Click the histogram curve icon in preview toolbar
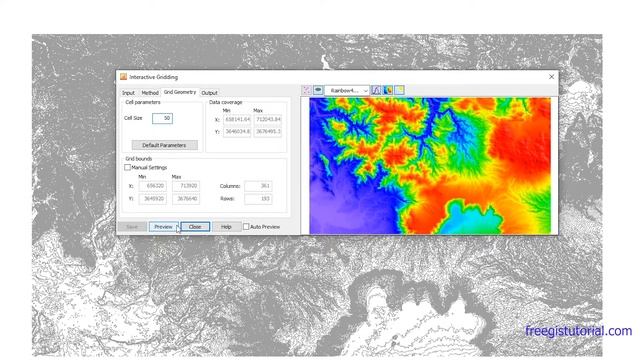 click(376, 90)
